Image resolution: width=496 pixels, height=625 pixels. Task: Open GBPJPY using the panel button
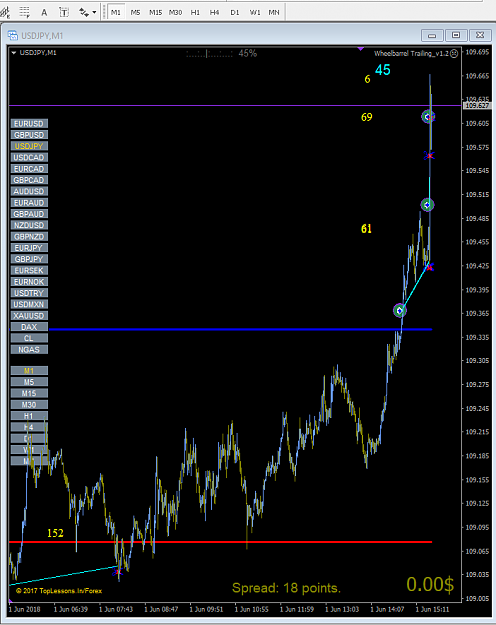pos(29,259)
